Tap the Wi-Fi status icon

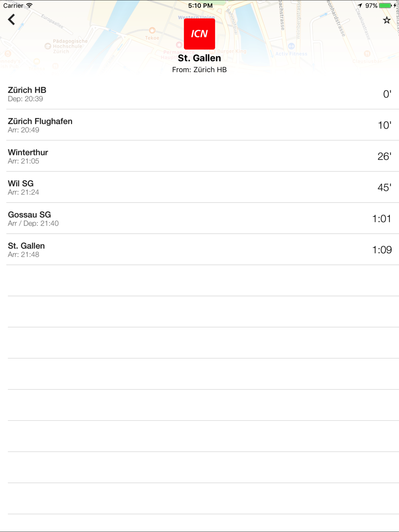pos(29,6)
